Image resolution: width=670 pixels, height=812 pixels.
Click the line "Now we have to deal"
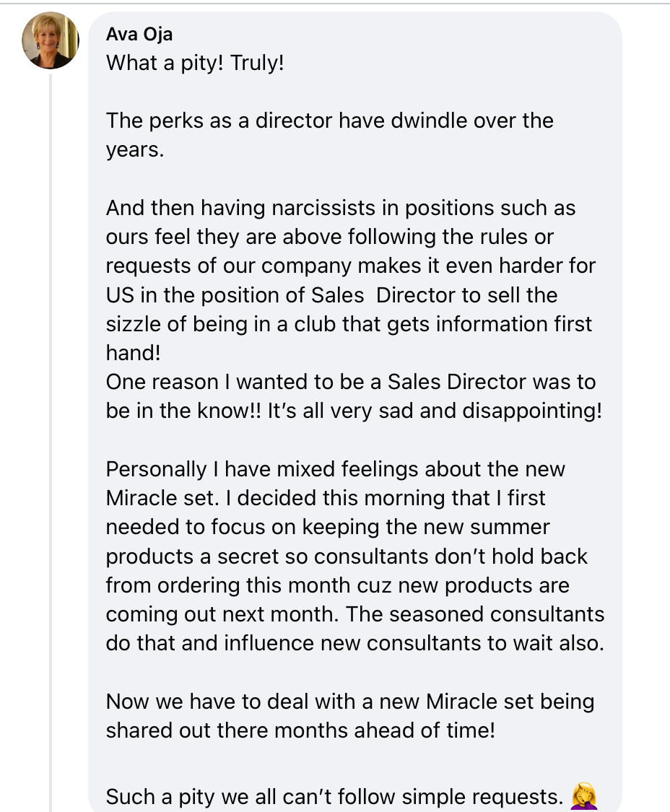(349, 702)
